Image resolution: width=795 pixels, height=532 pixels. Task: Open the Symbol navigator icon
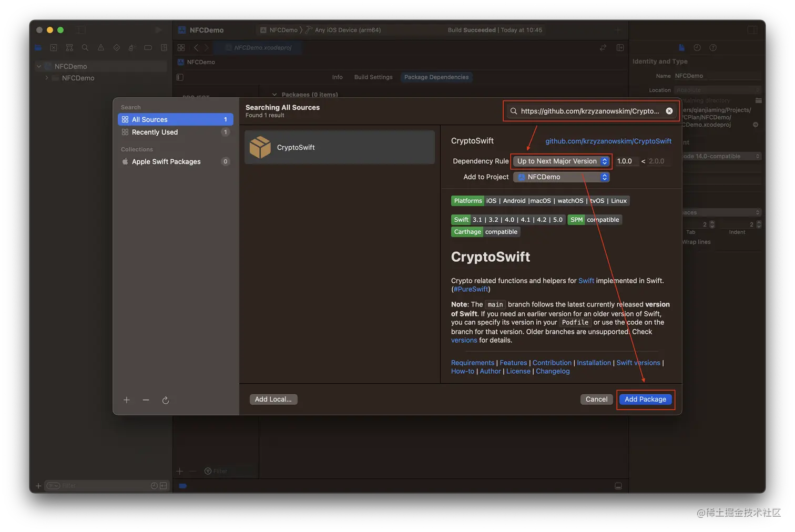pos(69,48)
